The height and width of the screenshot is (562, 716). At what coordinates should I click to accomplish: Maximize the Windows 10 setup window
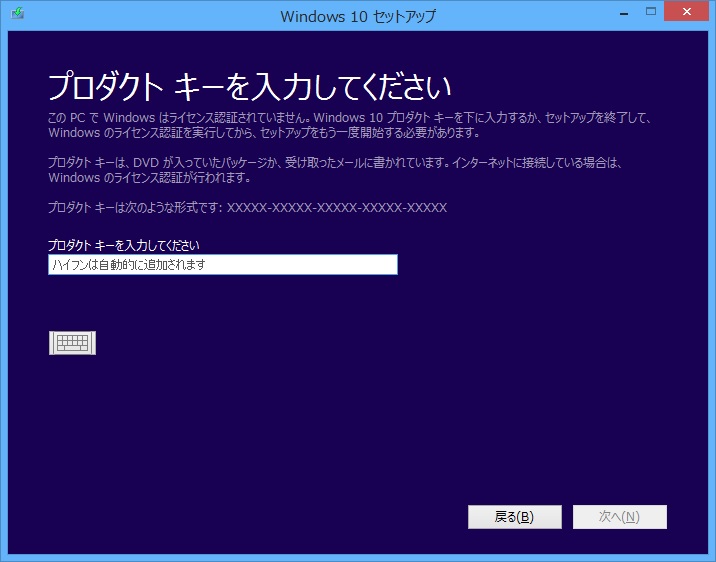[x=651, y=12]
